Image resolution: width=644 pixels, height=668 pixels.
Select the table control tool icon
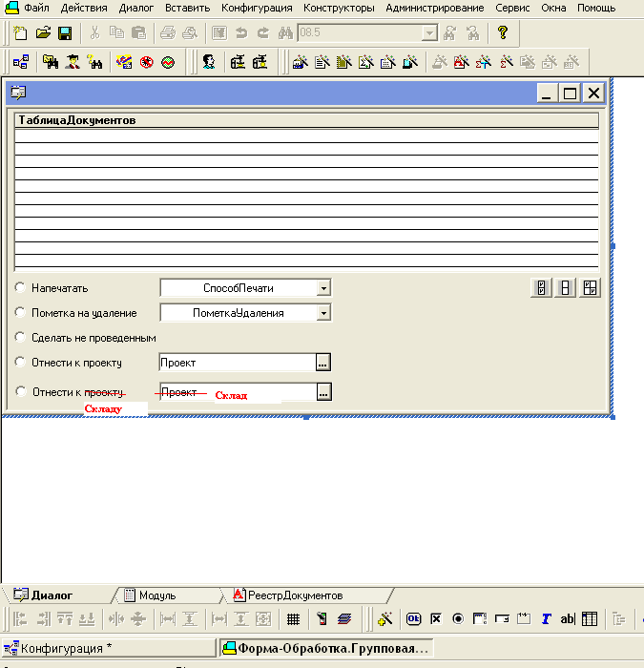click(x=590, y=619)
